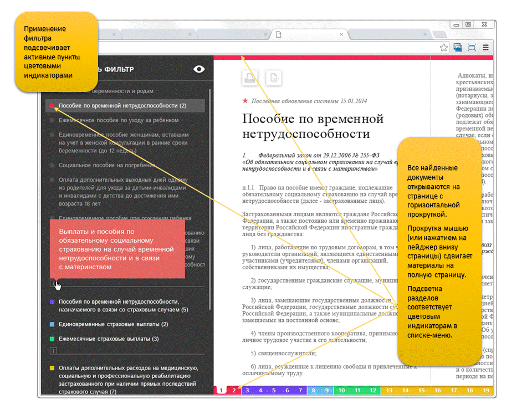Open the browser hamburger menu
The width and height of the screenshot is (532, 399).
485,48
